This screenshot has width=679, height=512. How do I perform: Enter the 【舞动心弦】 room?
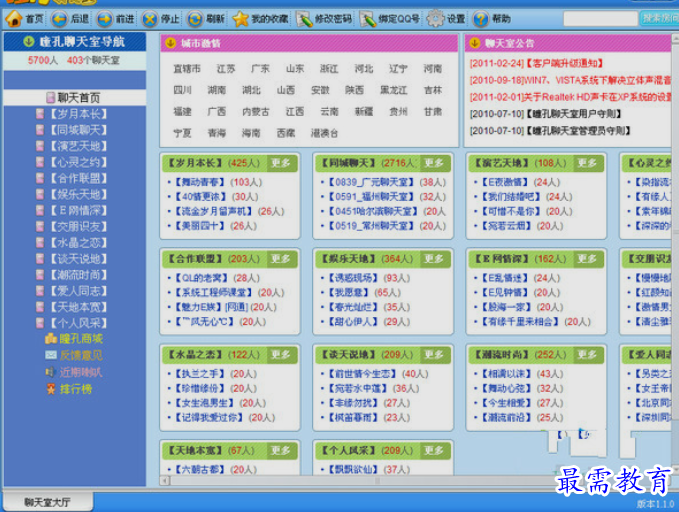[x=506, y=389]
